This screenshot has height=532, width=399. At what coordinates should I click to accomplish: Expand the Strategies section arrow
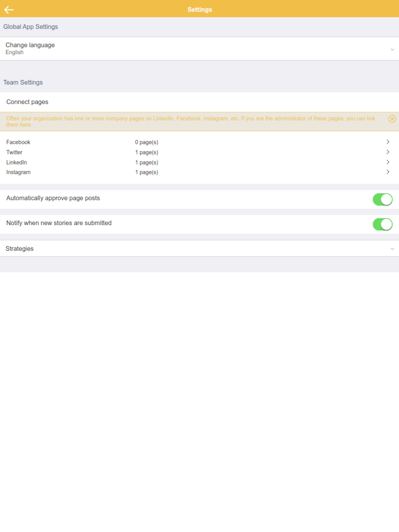pos(392,249)
